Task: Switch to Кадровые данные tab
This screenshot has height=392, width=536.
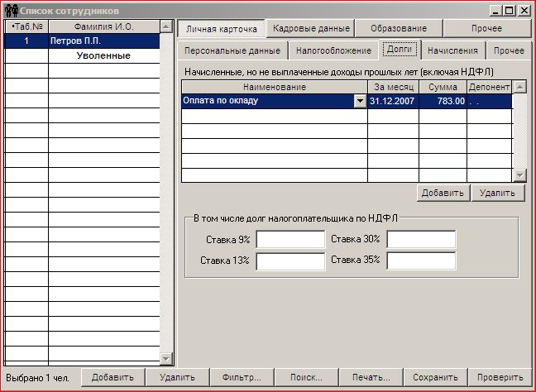Action: point(312,29)
